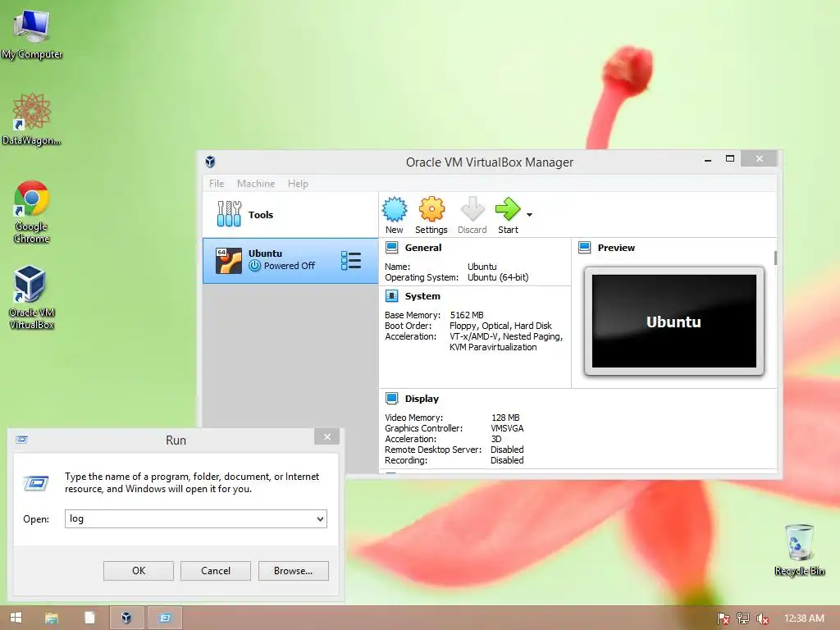The width and height of the screenshot is (840, 630).
Task: Open the Settings gear icon
Action: [x=431, y=209]
